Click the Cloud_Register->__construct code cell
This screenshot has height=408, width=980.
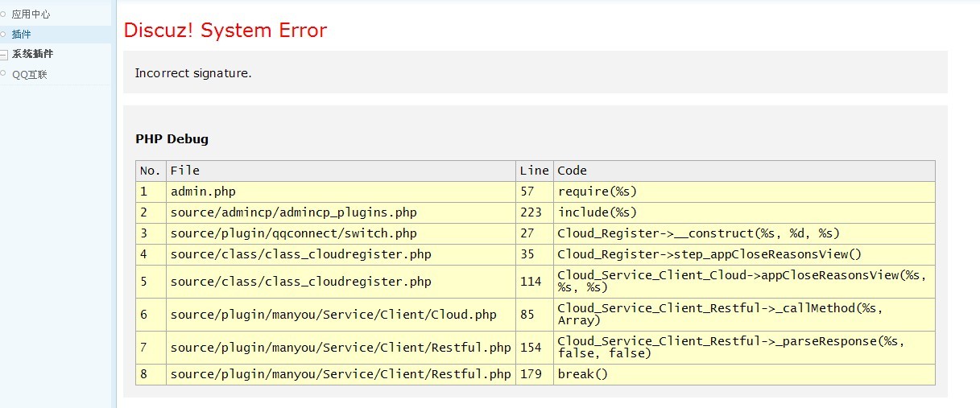(698, 233)
